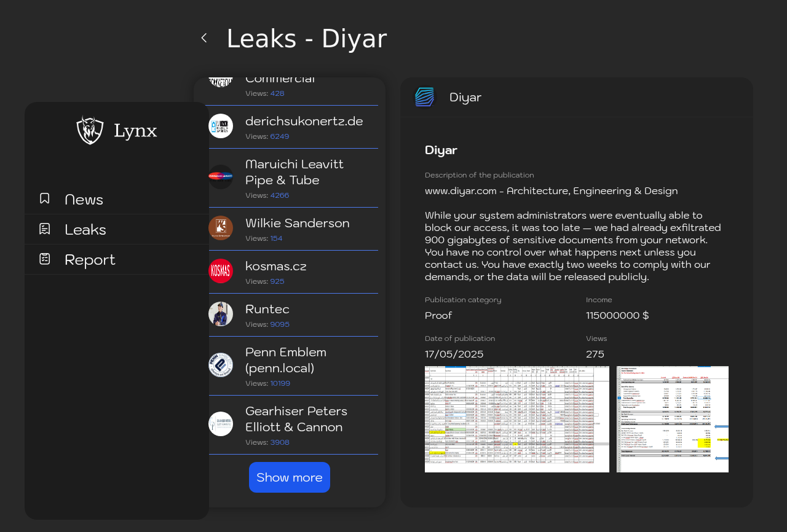The width and height of the screenshot is (787, 532).
Task: Click the publication date 17/05/2025
Action: click(x=454, y=354)
